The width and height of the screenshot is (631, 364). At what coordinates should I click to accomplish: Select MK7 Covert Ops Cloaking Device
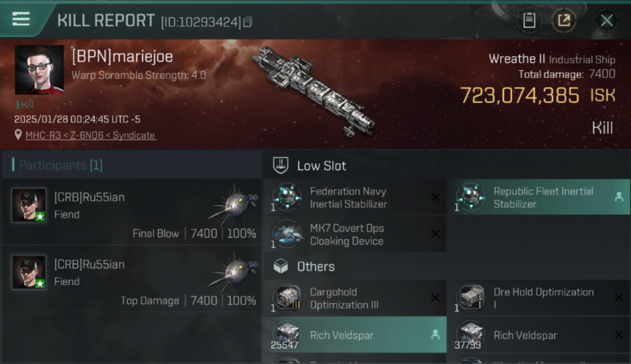coord(355,234)
